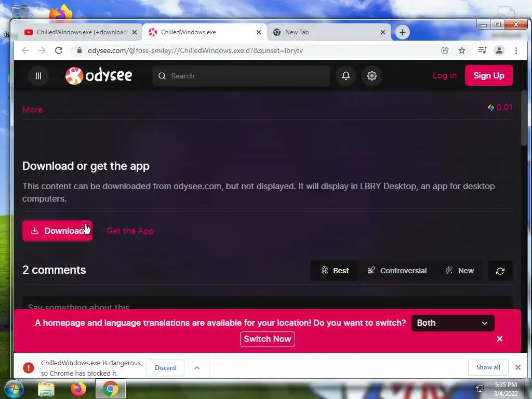The height and width of the screenshot is (399, 532).
Task: Bookmark this page with the star
Action: pyautogui.click(x=462, y=50)
